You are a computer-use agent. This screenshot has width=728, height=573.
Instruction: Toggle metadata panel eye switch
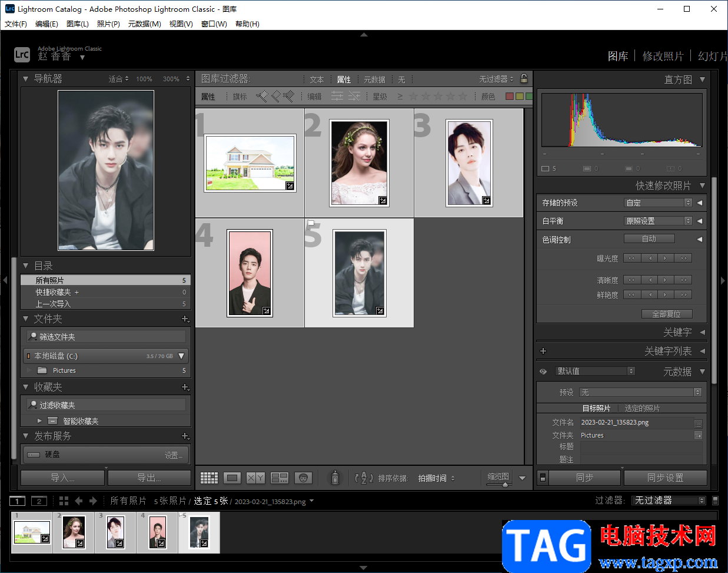click(543, 372)
